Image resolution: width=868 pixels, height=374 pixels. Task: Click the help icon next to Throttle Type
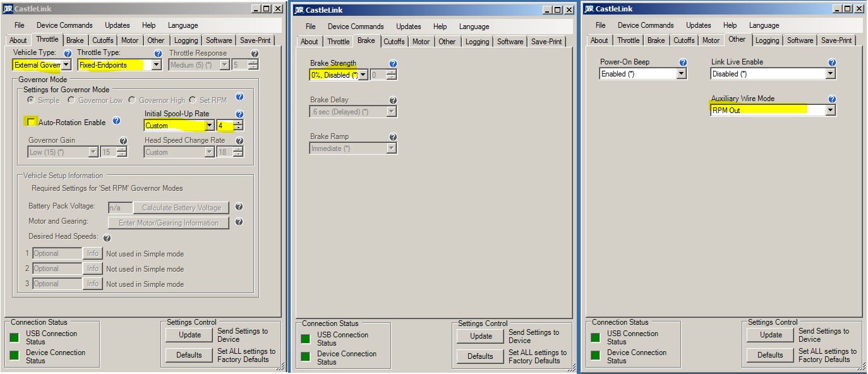point(157,54)
